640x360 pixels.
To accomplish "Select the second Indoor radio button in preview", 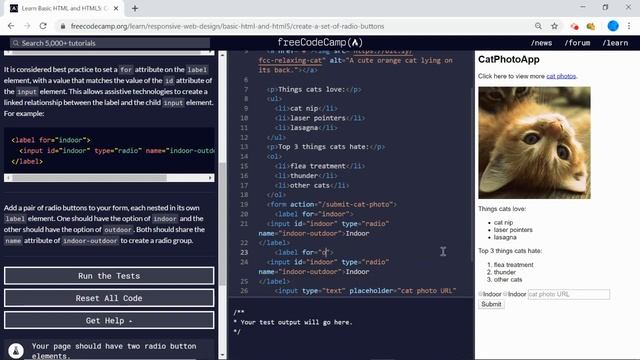I will [x=505, y=294].
